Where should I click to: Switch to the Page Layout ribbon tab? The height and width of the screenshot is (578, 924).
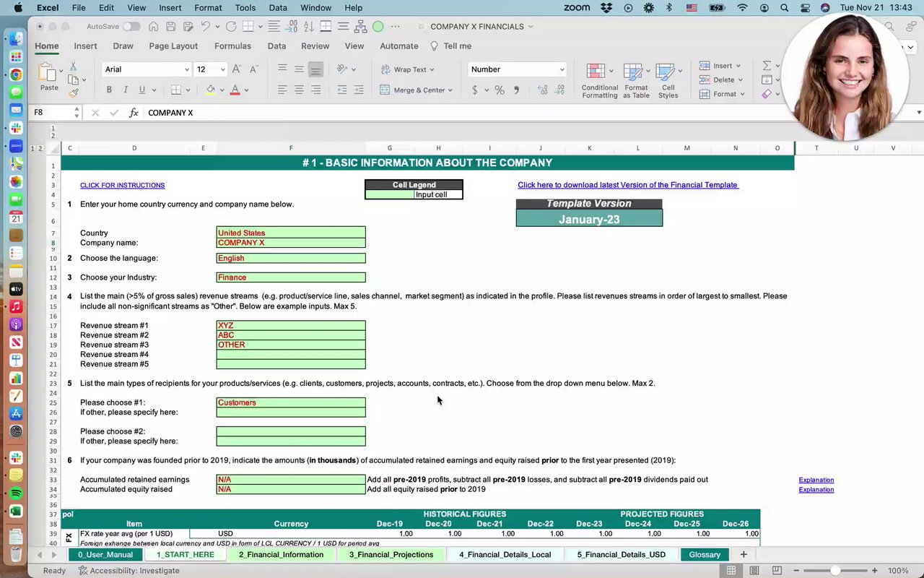point(173,46)
